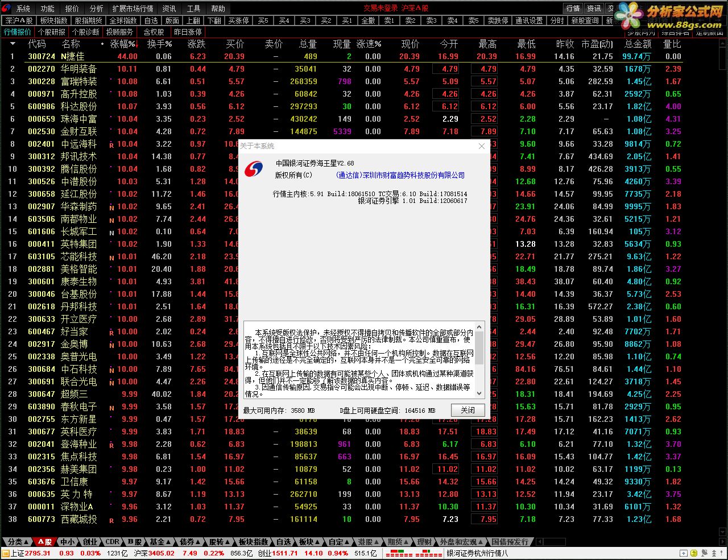728x560 pixels.
Task: Select the 含权股 tab
Action: tap(154, 32)
